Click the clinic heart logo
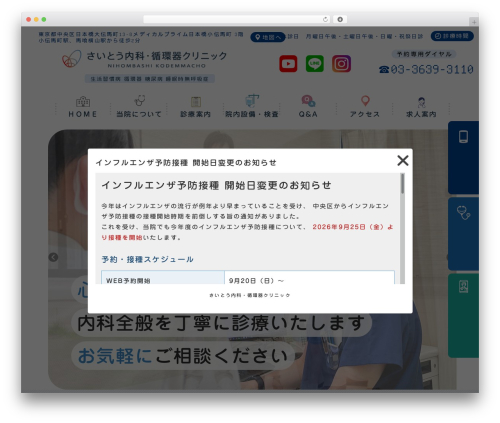 pos(72,59)
